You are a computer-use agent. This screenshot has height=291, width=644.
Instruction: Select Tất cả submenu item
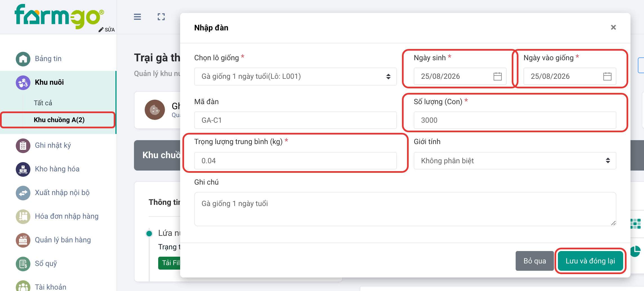pyautogui.click(x=43, y=103)
